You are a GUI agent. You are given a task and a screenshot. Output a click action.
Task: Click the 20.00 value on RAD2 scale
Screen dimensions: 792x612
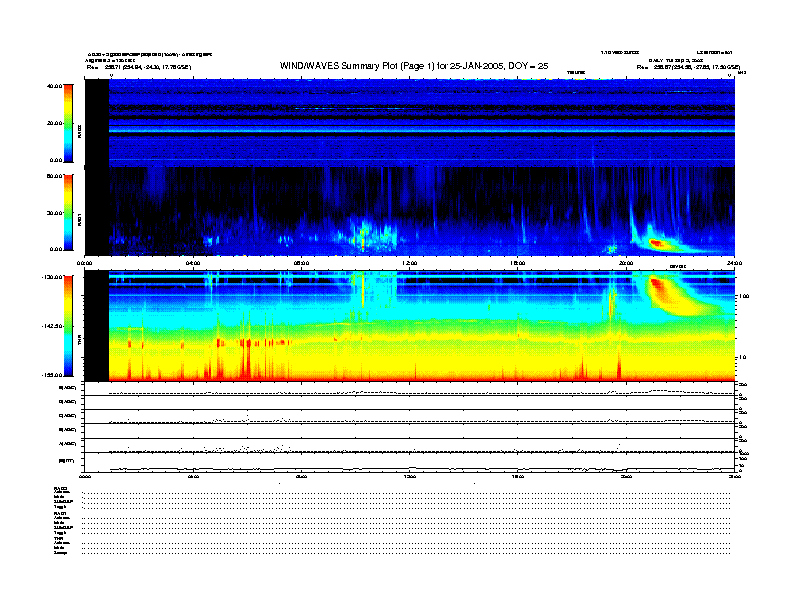[x=54, y=123]
